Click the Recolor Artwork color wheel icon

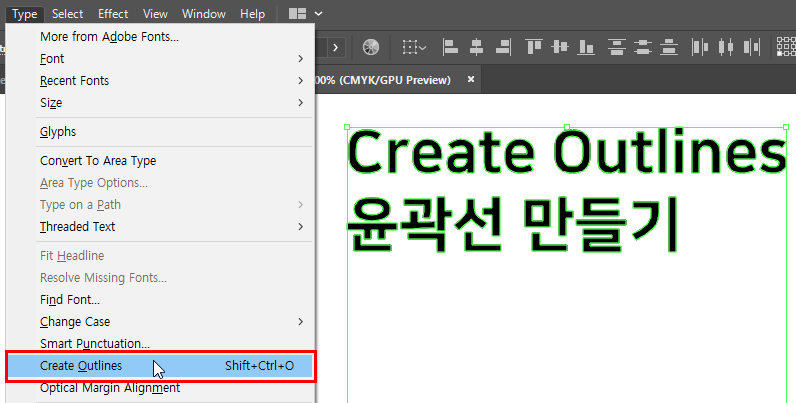[371, 47]
